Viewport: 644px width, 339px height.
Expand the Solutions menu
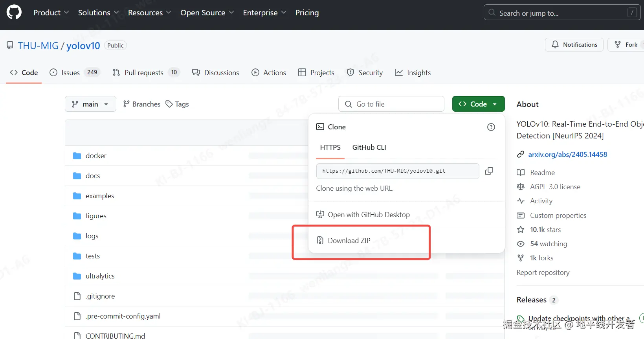pyautogui.click(x=99, y=13)
